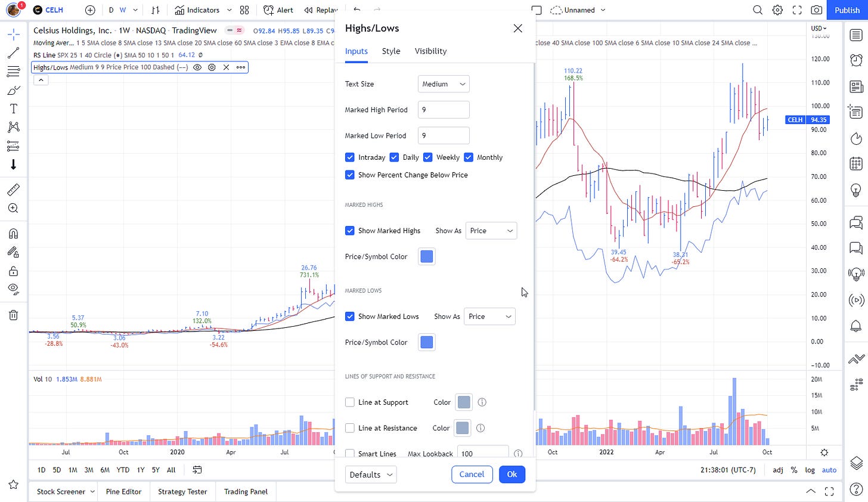Hide Highs/Lows indicator with eye icon
This screenshot has height=502, width=868.
point(197,67)
